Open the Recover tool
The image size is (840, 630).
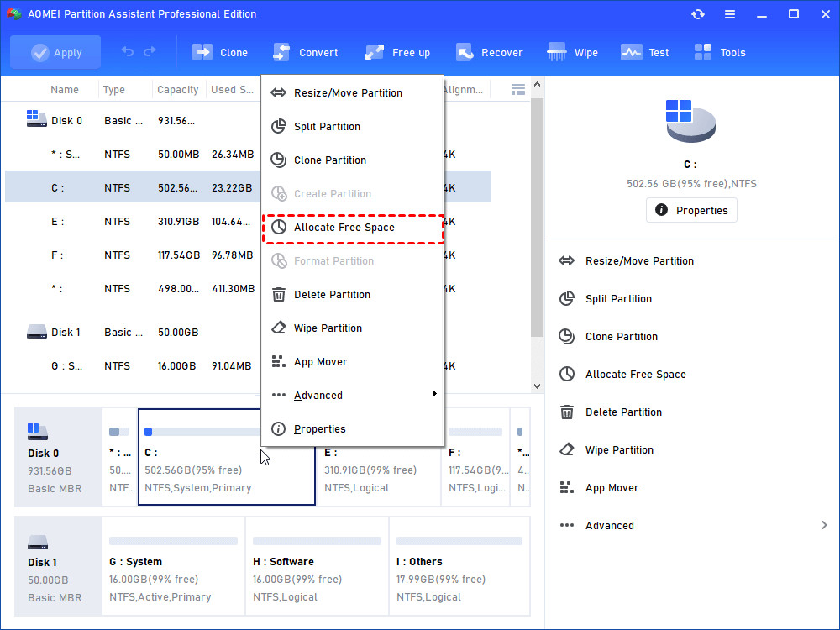(489, 52)
